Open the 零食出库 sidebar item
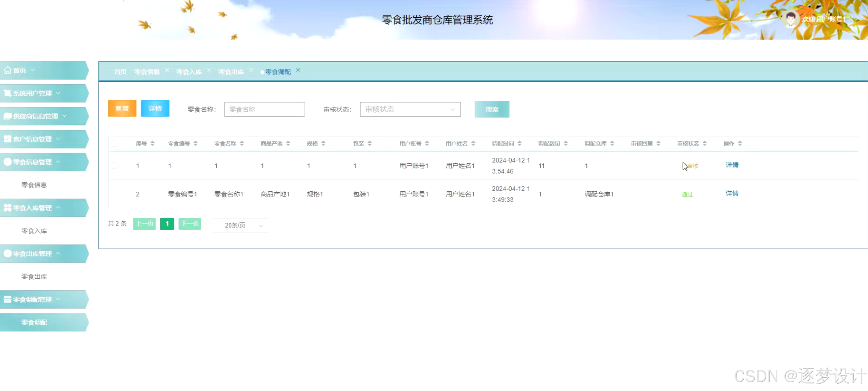Screen dimensions: 868x391 (34, 276)
